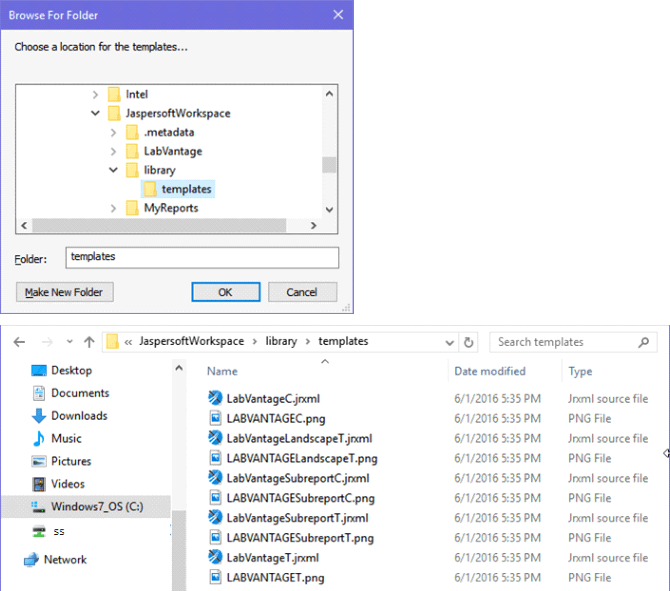Click the LabVantageSubreportC.jrxml file icon
The width and height of the screenshot is (670, 591).
215,478
